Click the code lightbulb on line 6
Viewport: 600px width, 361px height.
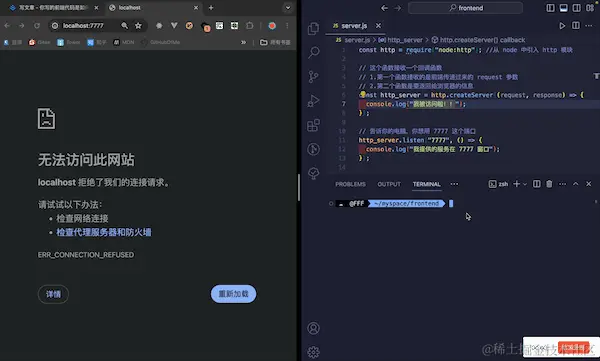coord(362,94)
